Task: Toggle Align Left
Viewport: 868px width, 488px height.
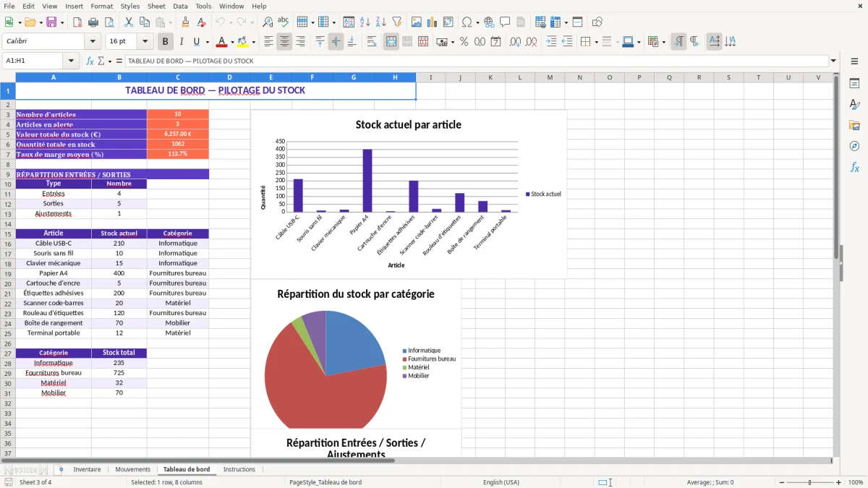Action: point(269,42)
